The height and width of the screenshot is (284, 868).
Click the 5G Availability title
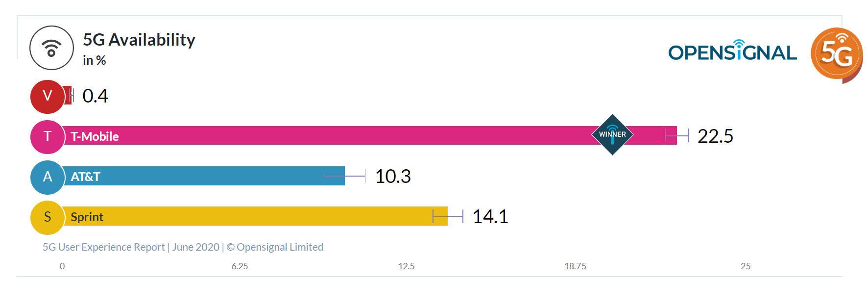point(139,40)
